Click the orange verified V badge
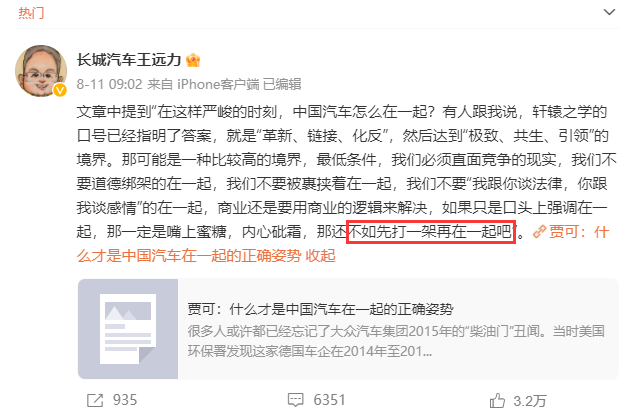The image size is (631, 418). click(60, 90)
